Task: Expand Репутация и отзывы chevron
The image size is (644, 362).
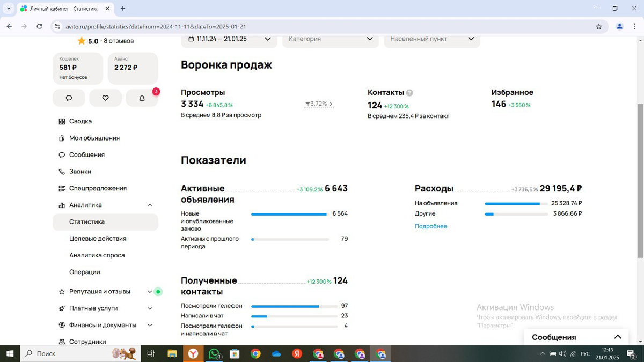Action: coord(150,292)
